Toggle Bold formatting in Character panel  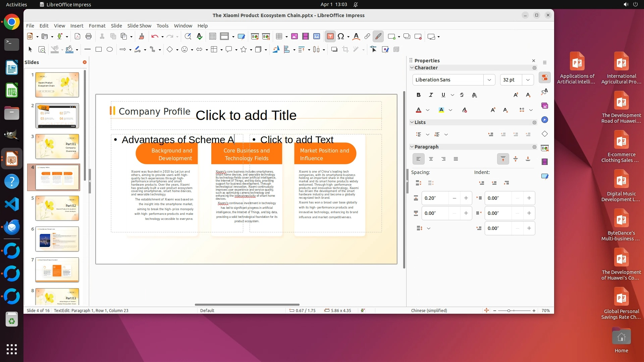click(418, 95)
